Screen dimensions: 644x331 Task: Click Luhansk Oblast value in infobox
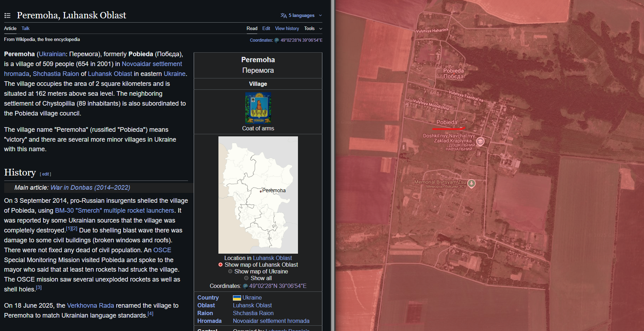252,306
